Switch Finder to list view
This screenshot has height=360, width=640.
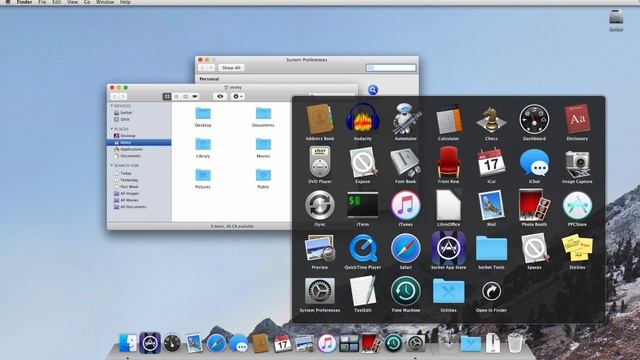(176, 96)
